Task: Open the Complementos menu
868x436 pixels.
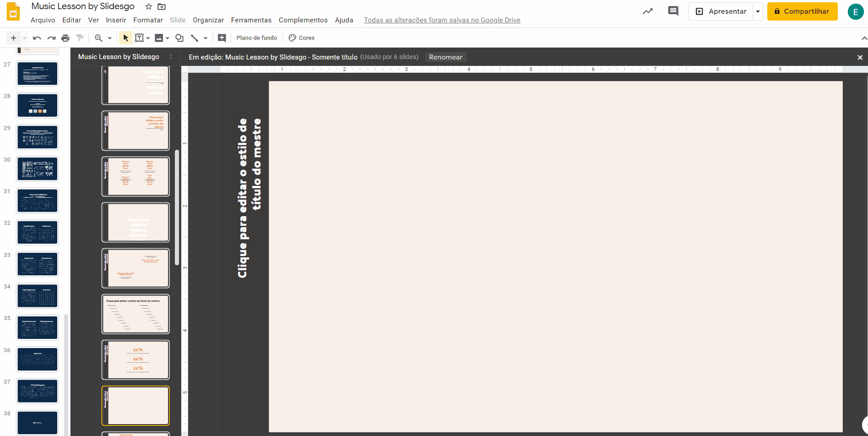Action: [303, 20]
